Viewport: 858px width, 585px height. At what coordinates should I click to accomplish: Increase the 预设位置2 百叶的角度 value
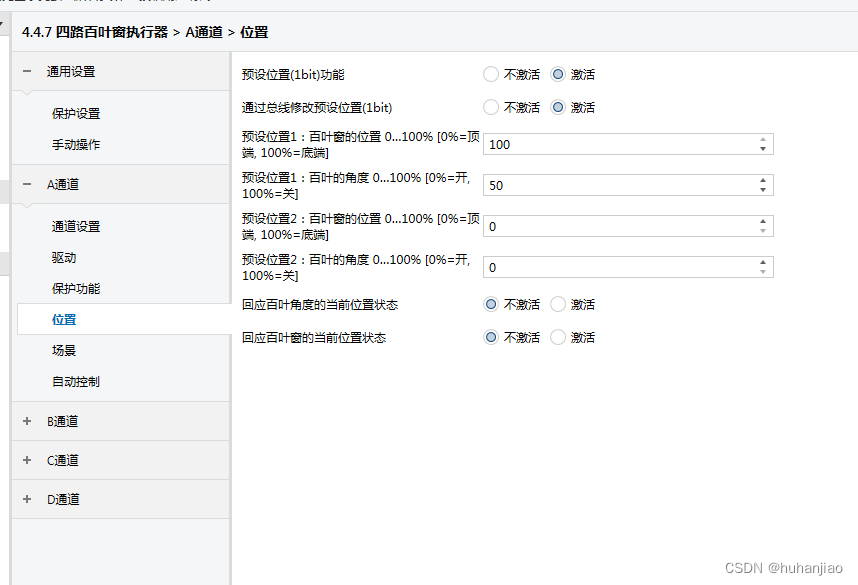[763, 262]
